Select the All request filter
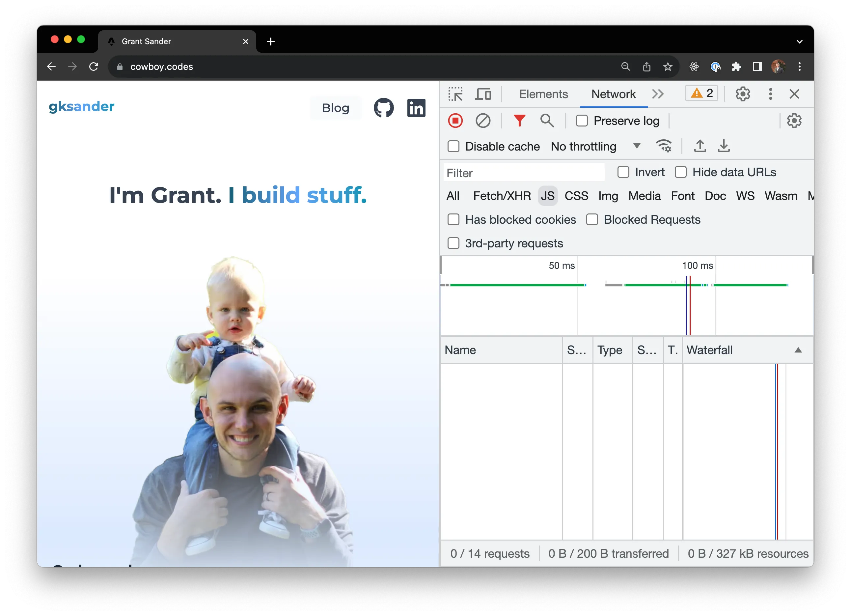This screenshot has height=616, width=851. point(453,196)
